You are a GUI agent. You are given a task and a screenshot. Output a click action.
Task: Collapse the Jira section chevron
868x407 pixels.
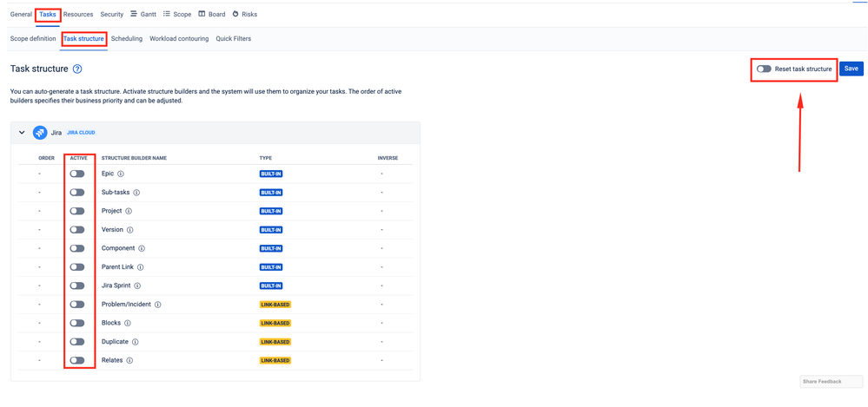pos(22,133)
